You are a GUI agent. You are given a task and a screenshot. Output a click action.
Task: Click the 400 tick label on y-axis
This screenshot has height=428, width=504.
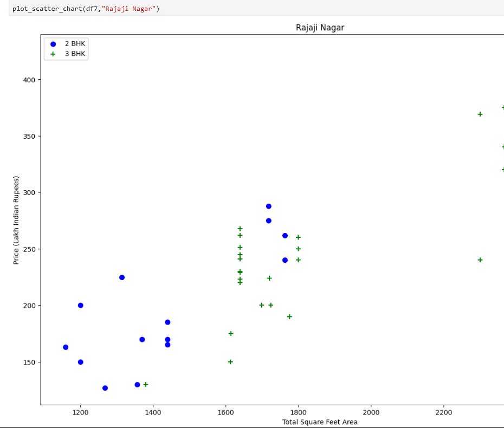[x=30, y=80]
